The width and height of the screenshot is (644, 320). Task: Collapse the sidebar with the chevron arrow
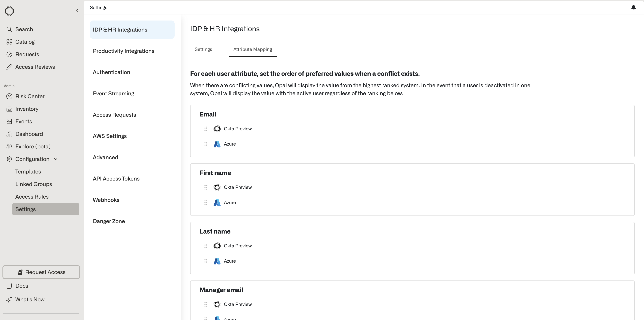click(77, 10)
